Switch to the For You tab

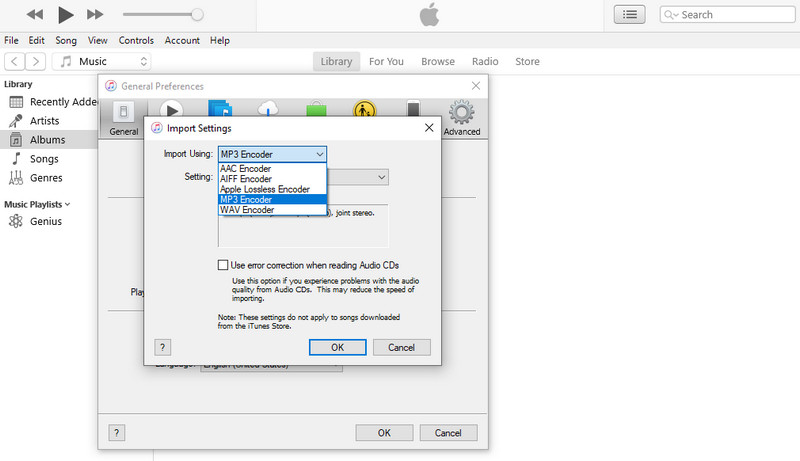pyautogui.click(x=386, y=61)
